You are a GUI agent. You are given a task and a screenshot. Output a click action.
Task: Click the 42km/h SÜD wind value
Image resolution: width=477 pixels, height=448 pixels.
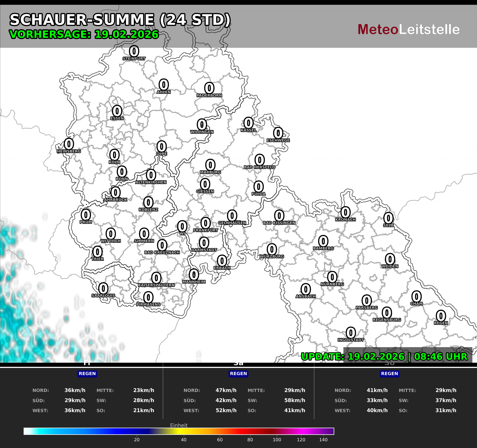click(x=226, y=400)
